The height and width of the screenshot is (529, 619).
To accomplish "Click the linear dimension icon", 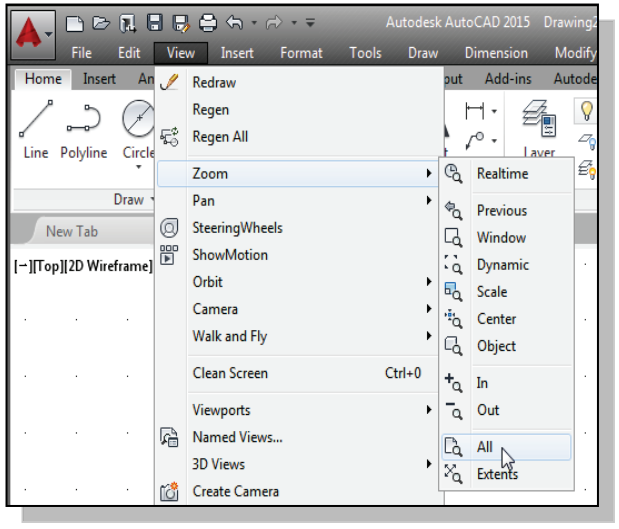I will tap(474, 111).
